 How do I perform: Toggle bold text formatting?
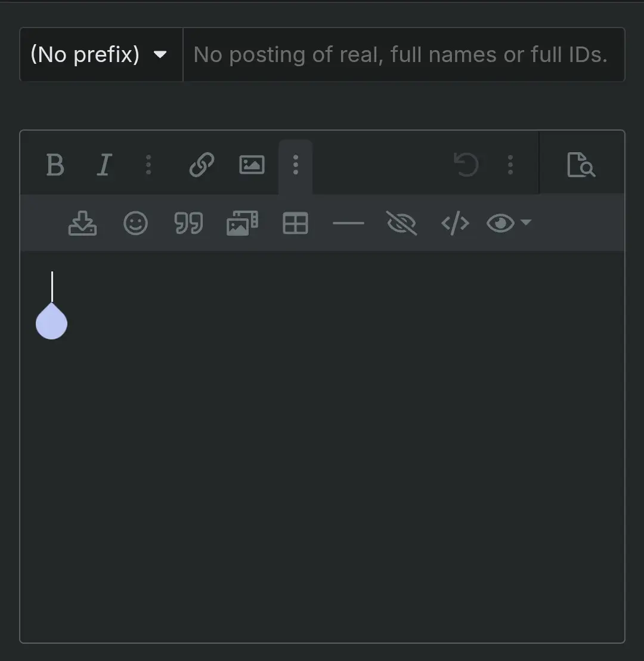point(55,165)
